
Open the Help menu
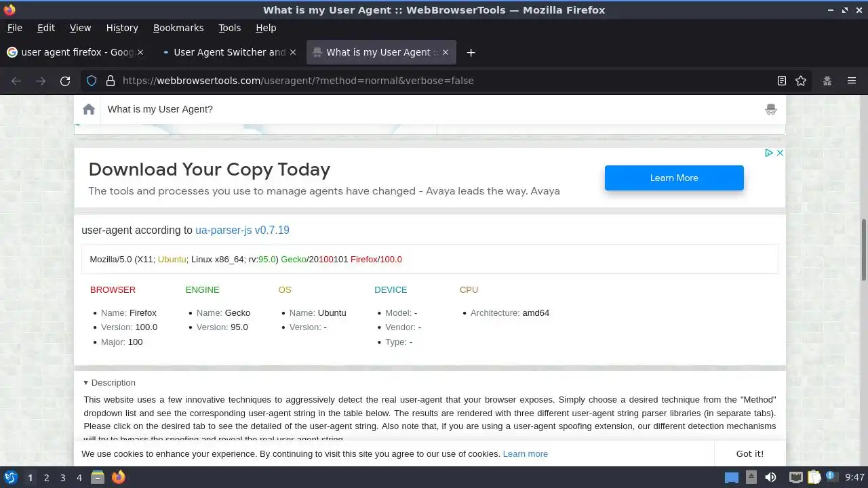[266, 28]
